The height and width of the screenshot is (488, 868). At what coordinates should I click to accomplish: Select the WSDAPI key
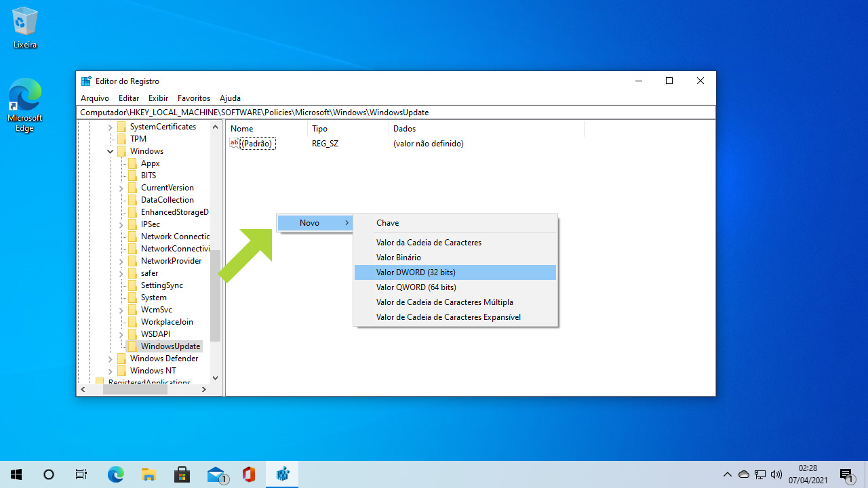pyautogui.click(x=155, y=334)
